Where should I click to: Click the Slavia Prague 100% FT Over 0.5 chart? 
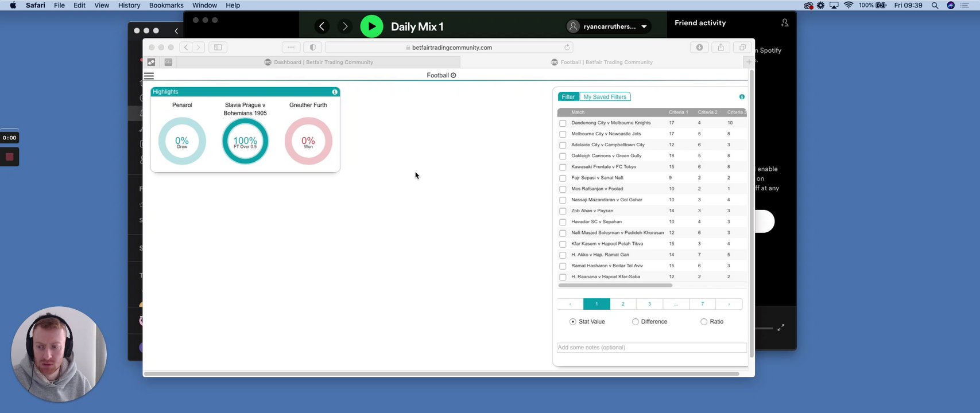(x=245, y=141)
